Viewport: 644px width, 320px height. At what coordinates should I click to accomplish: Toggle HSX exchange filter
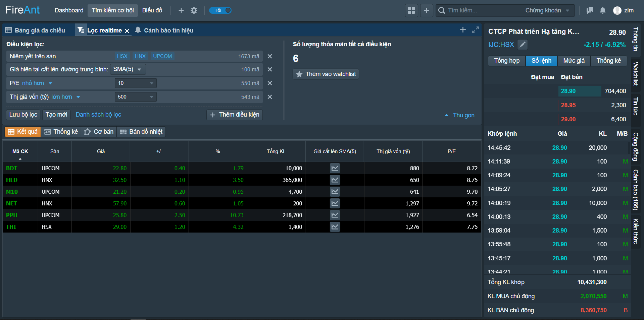pos(122,56)
